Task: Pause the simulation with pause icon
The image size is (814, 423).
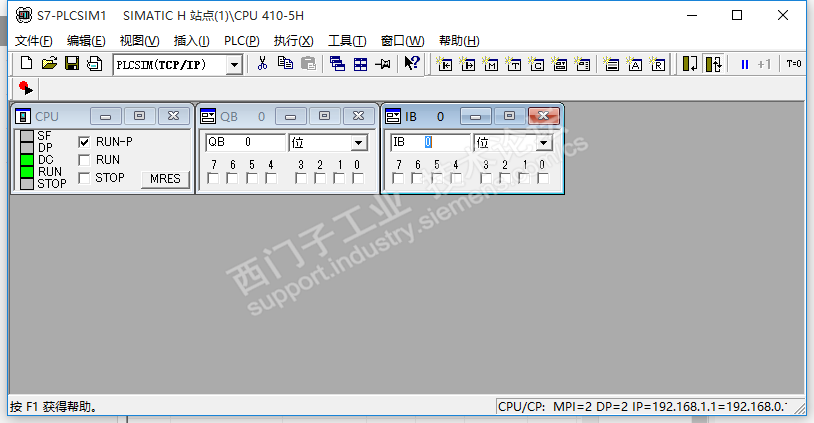Action: [745, 64]
